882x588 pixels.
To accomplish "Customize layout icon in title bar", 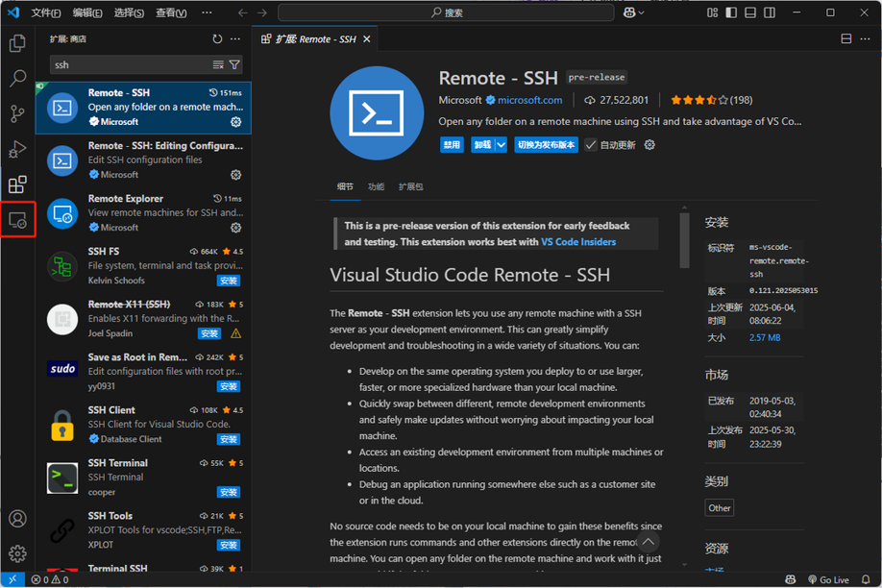I will pos(712,12).
